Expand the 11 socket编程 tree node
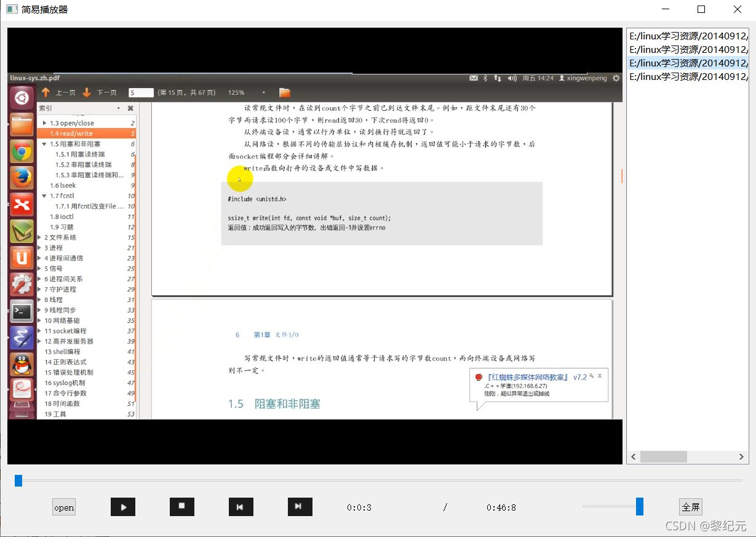 pos(39,331)
